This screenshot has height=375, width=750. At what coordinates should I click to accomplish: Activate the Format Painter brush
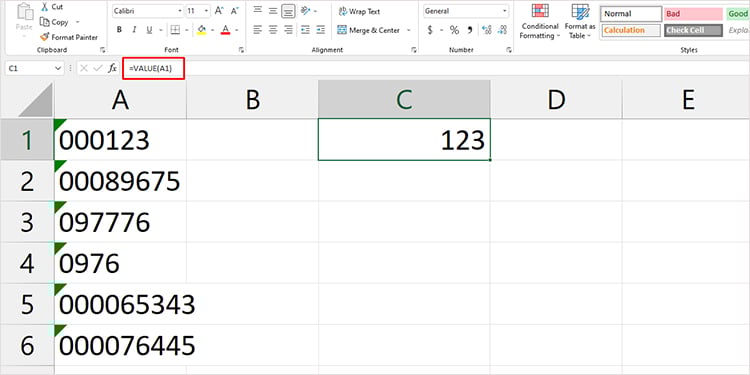(x=69, y=37)
